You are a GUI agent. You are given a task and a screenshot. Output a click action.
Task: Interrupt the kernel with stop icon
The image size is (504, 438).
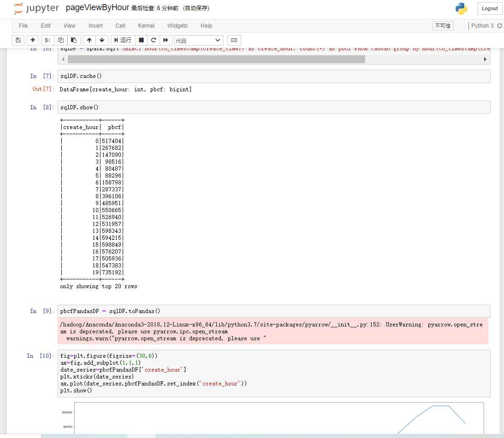(x=141, y=40)
